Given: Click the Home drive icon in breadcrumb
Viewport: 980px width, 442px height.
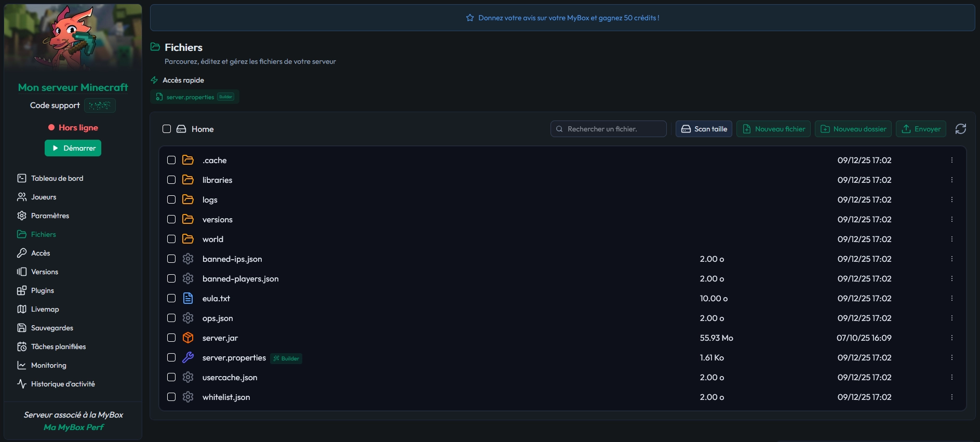Looking at the screenshot, I should [x=181, y=129].
